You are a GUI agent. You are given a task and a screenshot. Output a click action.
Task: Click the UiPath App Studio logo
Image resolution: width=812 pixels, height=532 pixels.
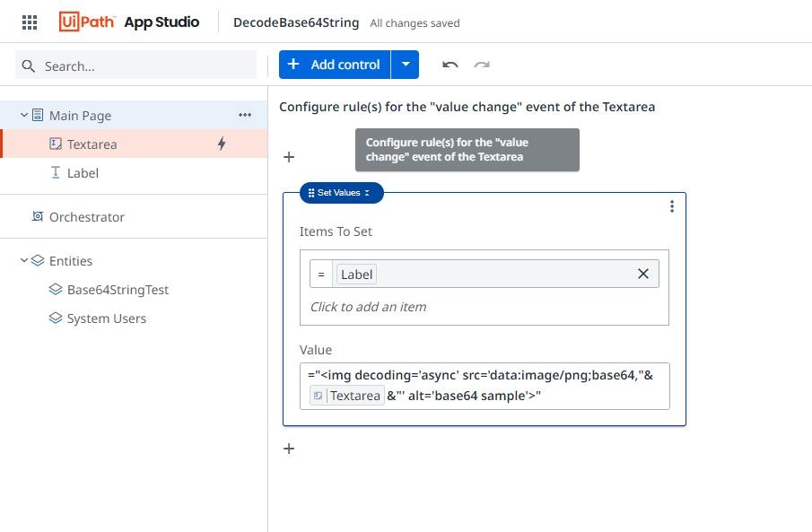tap(129, 22)
